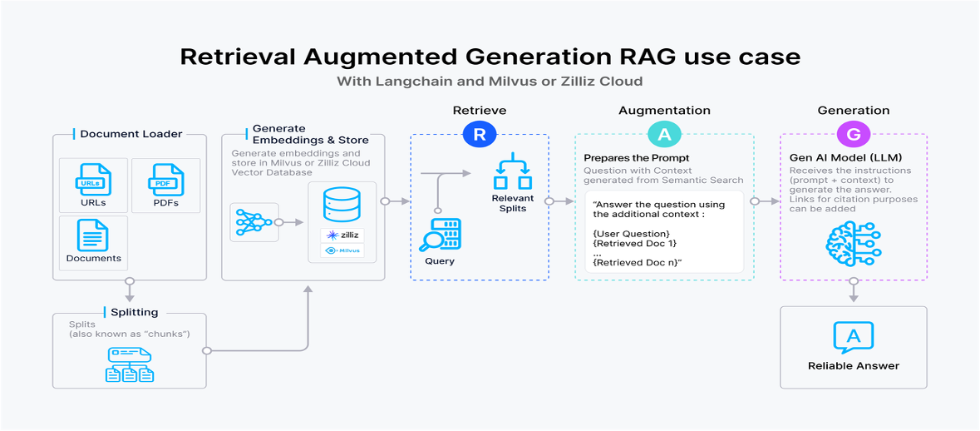This screenshot has width=980, height=431.
Task: Select the purple G circle badge
Action: pos(853,135)
